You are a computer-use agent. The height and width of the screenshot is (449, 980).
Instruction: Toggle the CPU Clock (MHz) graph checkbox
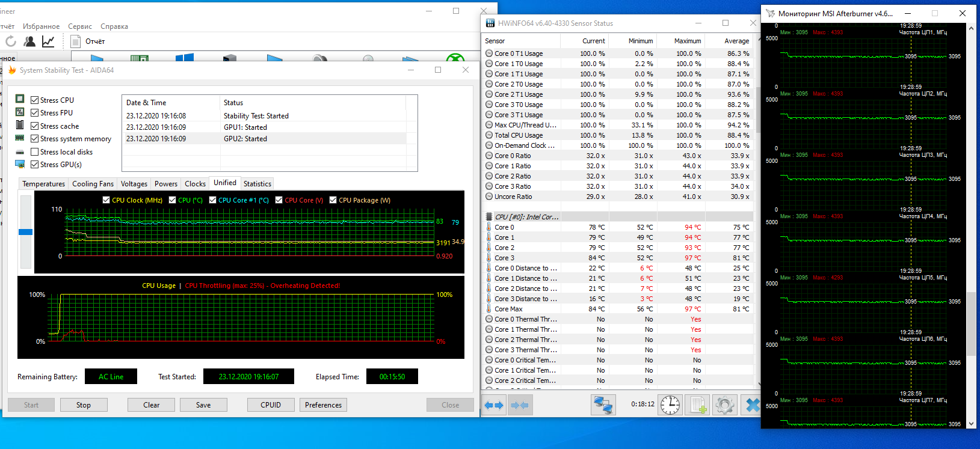(106, 200)
